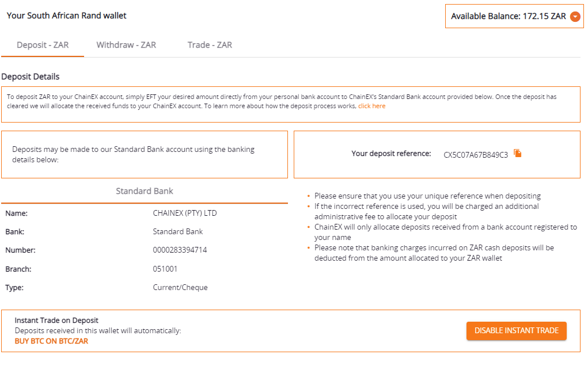The width and height of the screenshot is (588, 366).
Task: Click 'Your South African Rand wallet' title
Action: tap(67, 16)
